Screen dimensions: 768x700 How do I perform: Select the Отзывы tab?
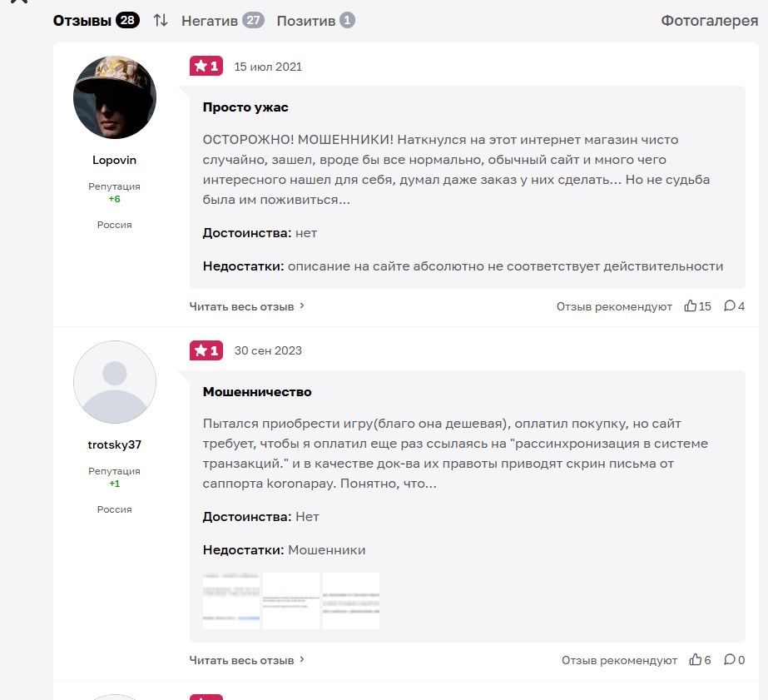(x=96, y=21)
